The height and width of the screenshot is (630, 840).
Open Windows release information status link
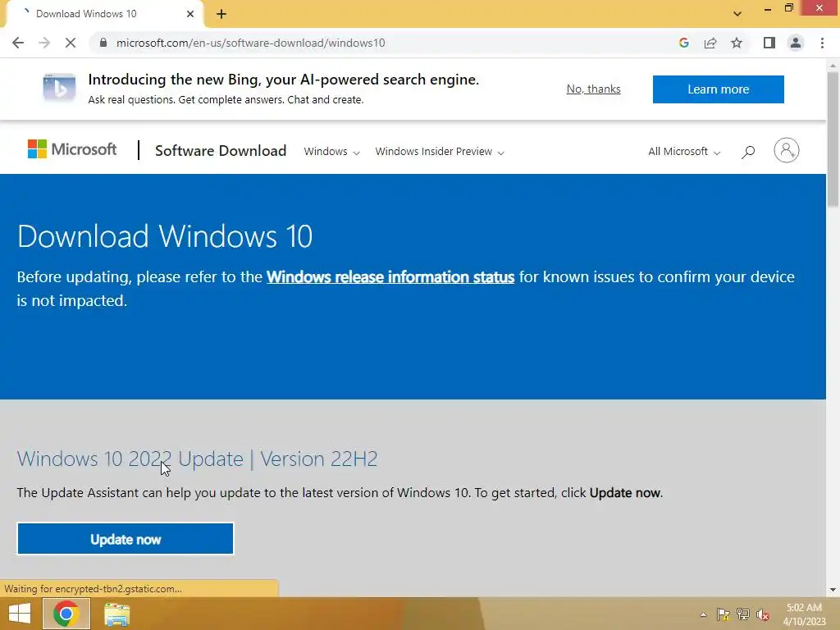coord(390,277)
